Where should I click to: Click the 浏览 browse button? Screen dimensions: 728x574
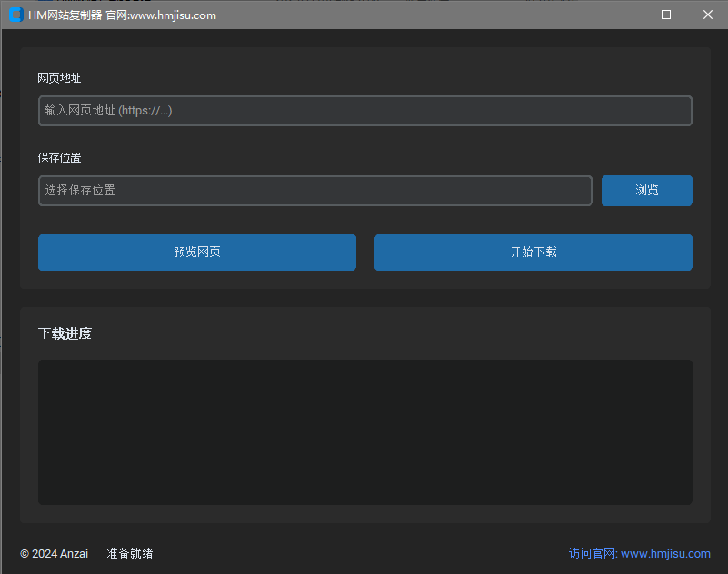click(x=647, y=190)
